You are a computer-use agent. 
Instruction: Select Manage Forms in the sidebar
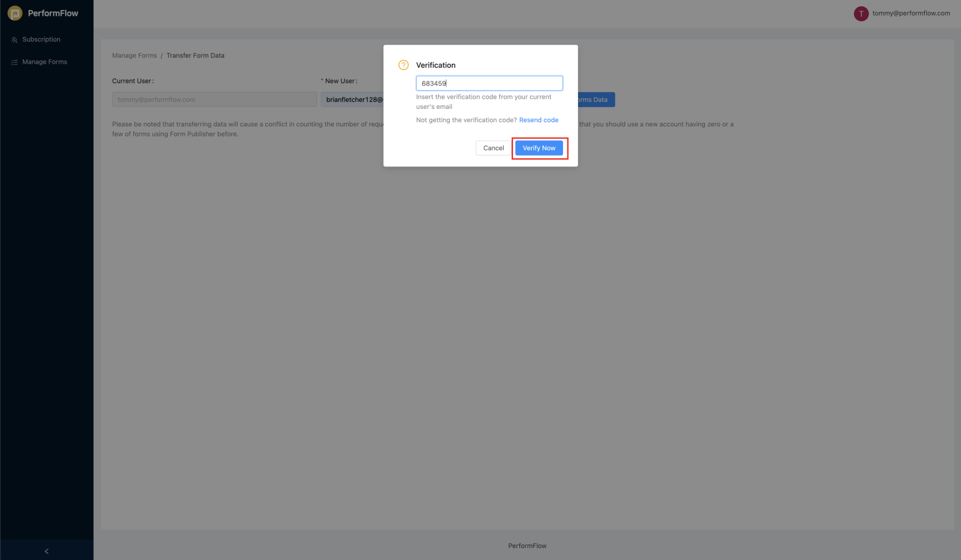coord(44,61)
